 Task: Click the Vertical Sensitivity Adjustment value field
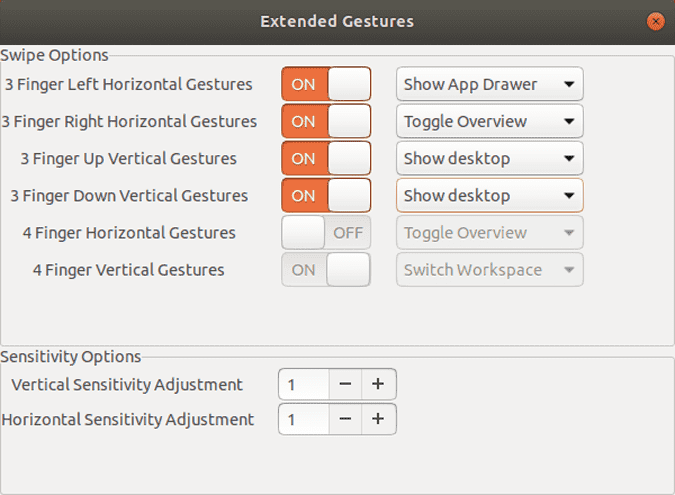click(x=304, y=384)
